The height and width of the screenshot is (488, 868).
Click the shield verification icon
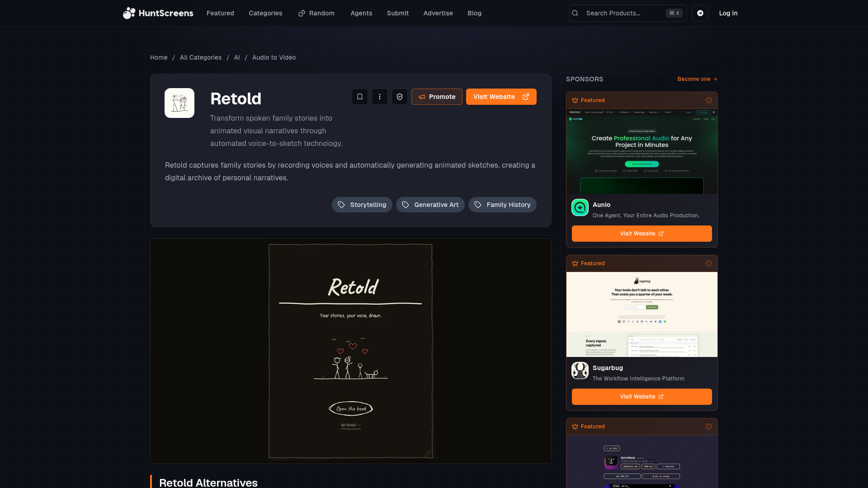[x=400, y=97]
